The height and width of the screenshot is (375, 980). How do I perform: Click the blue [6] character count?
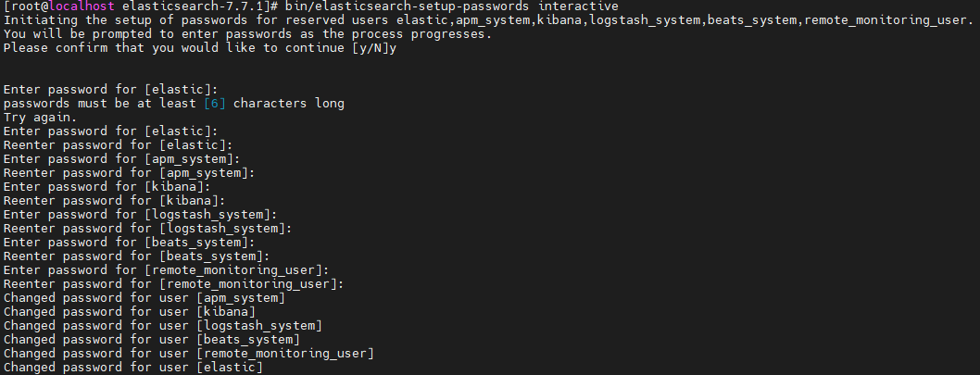click(x=214, y=104)
